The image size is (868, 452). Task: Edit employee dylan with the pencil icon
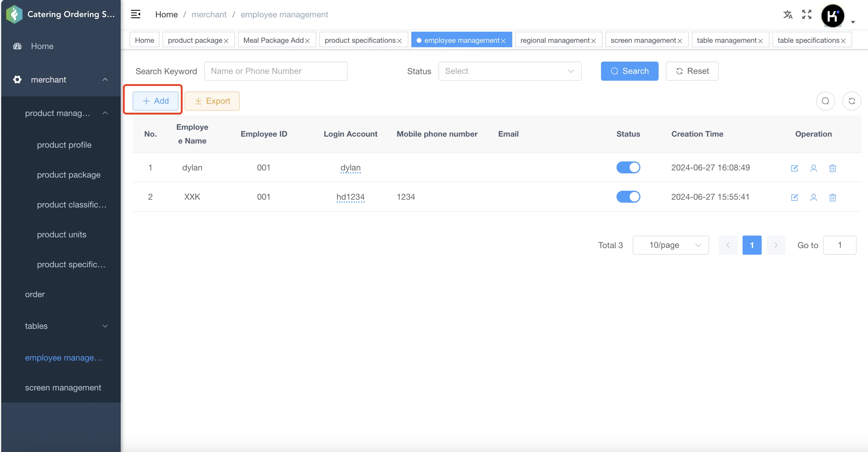(x=794, y=168)
